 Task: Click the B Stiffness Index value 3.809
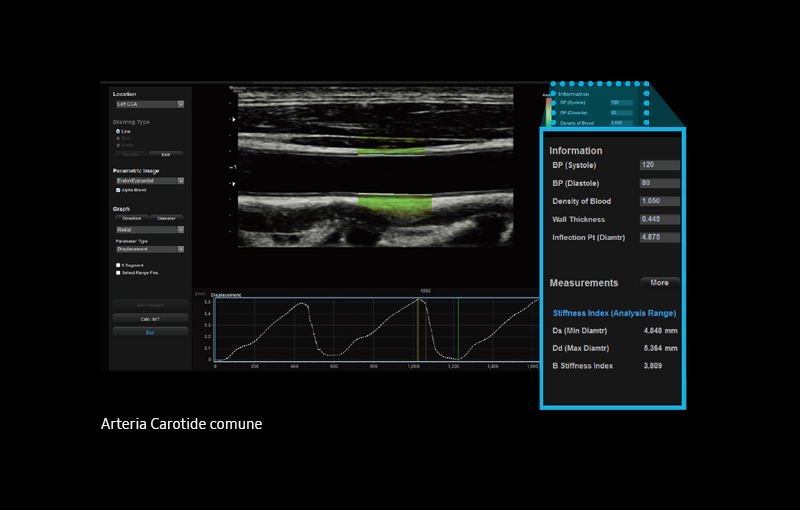(x=653, y=366)
